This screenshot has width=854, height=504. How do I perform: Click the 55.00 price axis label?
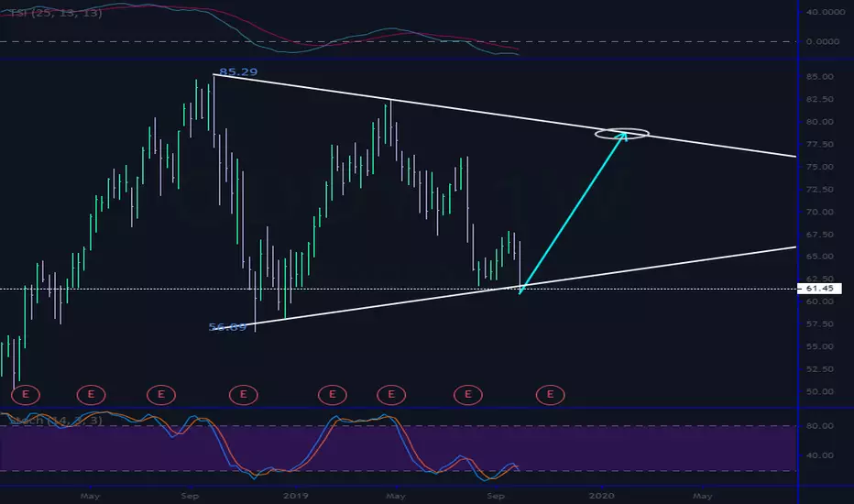[820, 346]
